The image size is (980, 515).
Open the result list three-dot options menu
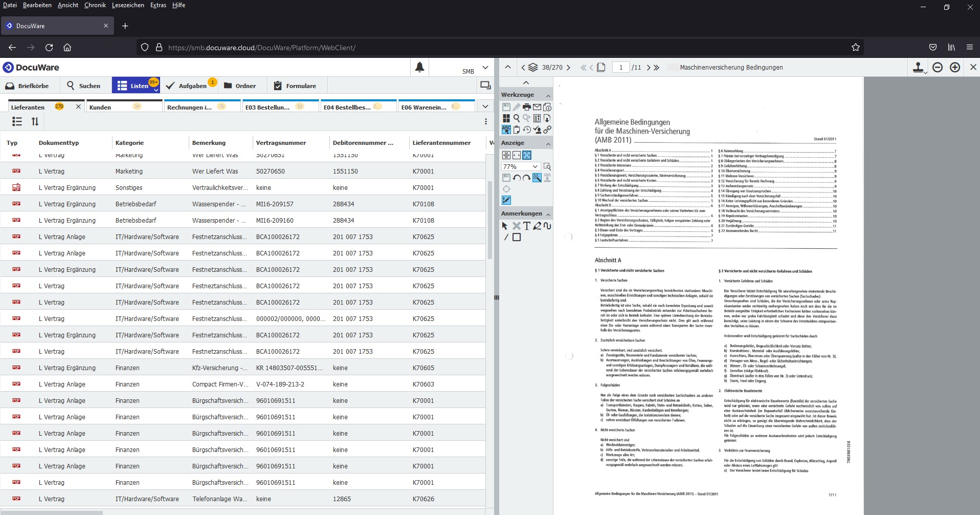[x=485, y=121]
